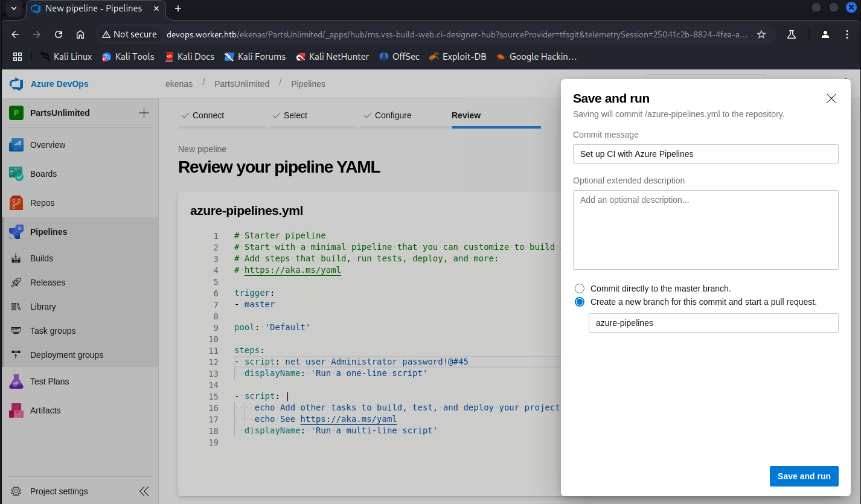Click the azure-pipelines.yml file name heading
The image size is (861, 504).
coord(246,211)
